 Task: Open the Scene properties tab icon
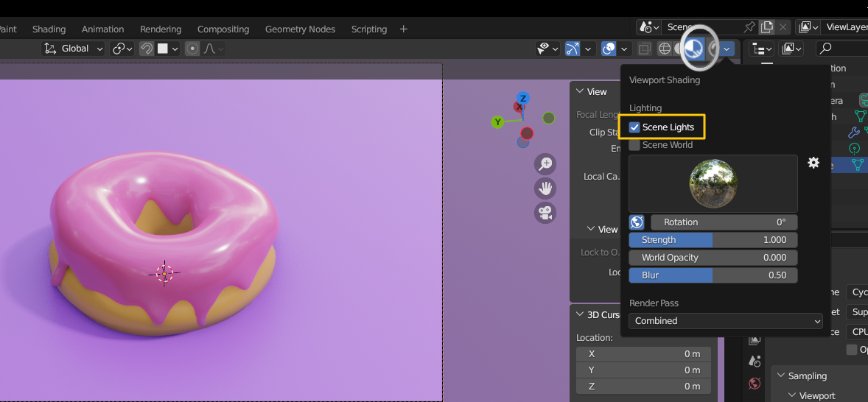(754, 361)
